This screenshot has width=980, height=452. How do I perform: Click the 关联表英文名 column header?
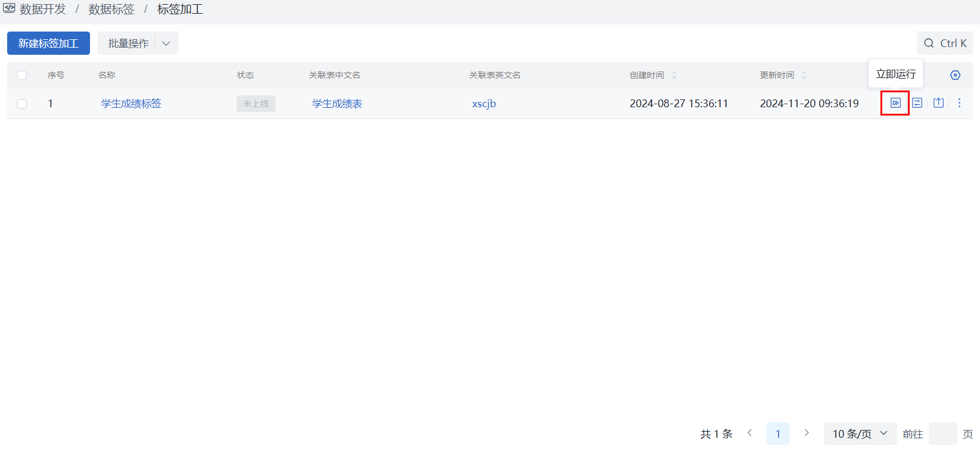tap(495, 75)
